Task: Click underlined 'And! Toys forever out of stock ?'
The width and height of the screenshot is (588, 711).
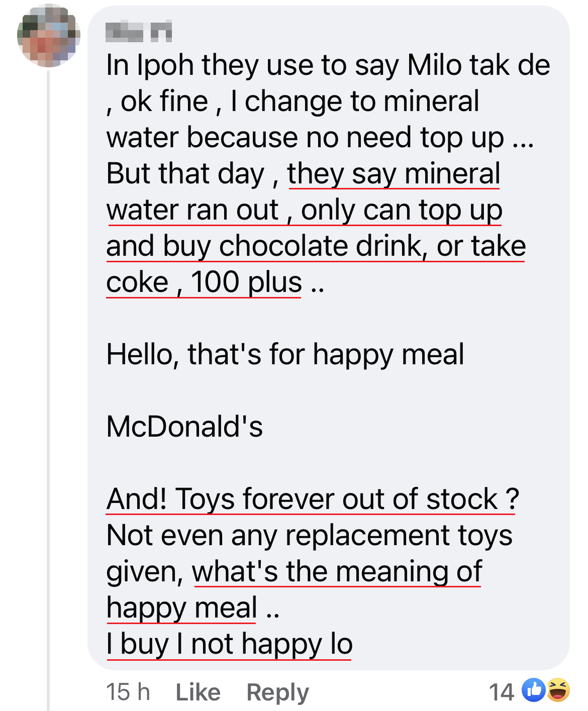Action: tap(312, 499)
